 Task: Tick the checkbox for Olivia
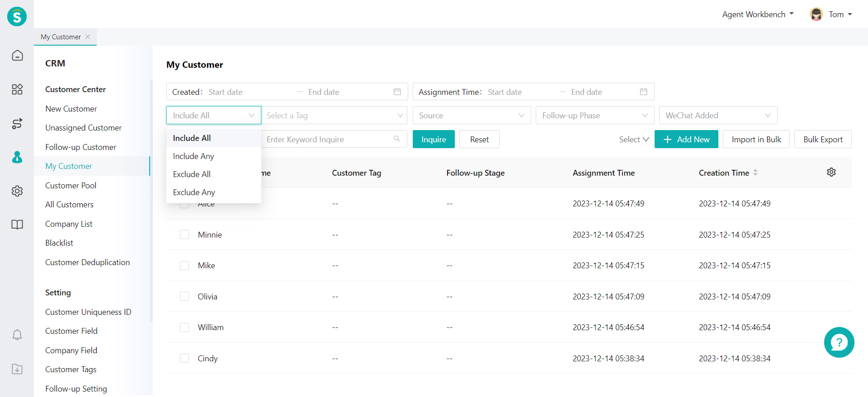click(x=184, y=296)
